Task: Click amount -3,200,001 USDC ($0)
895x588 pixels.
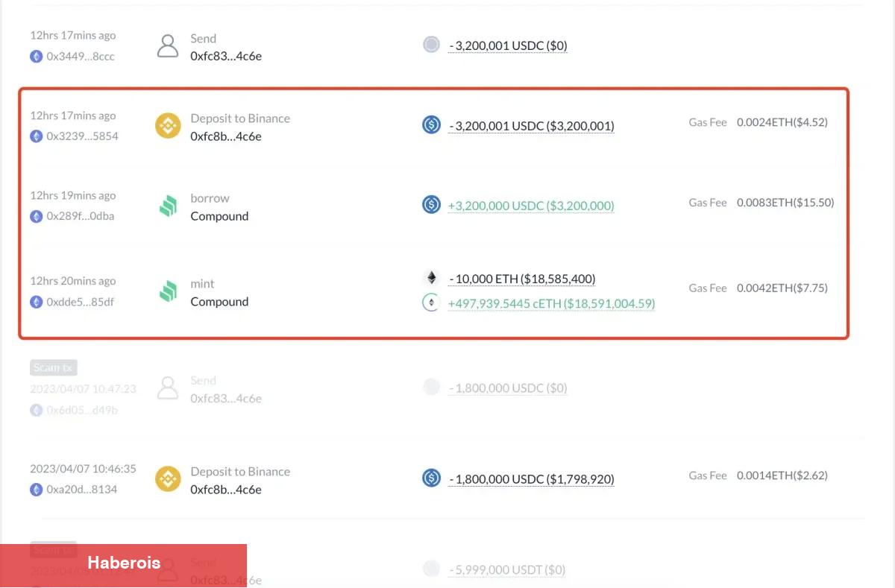Action: (508, 45)
